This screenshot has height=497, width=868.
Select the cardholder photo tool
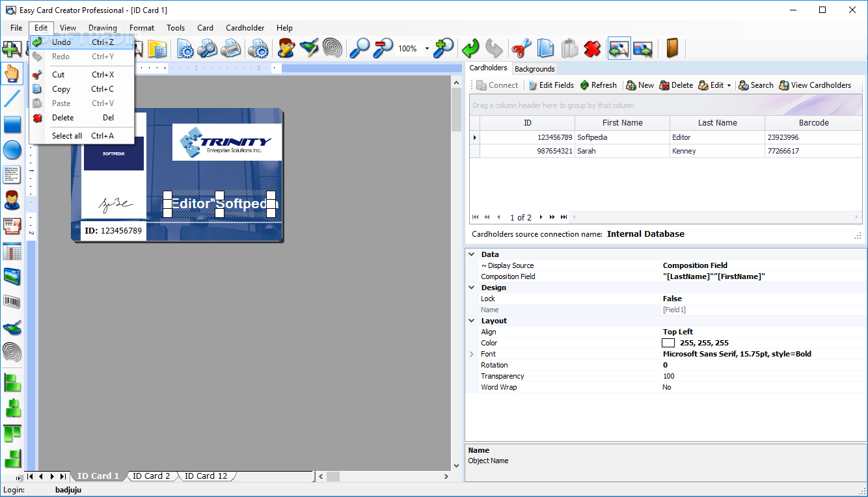(12, 200)
